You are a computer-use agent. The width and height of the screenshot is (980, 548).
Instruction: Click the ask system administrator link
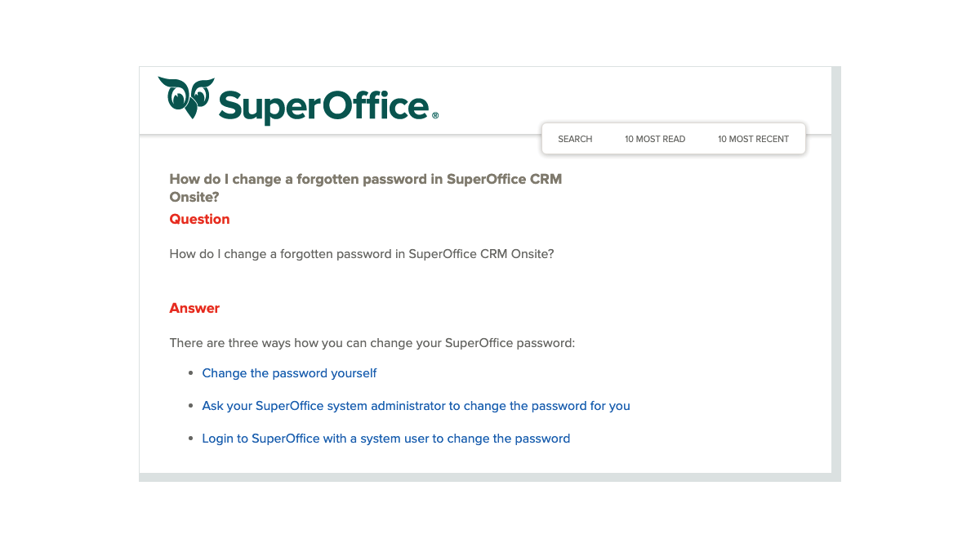tap(416, 406)
